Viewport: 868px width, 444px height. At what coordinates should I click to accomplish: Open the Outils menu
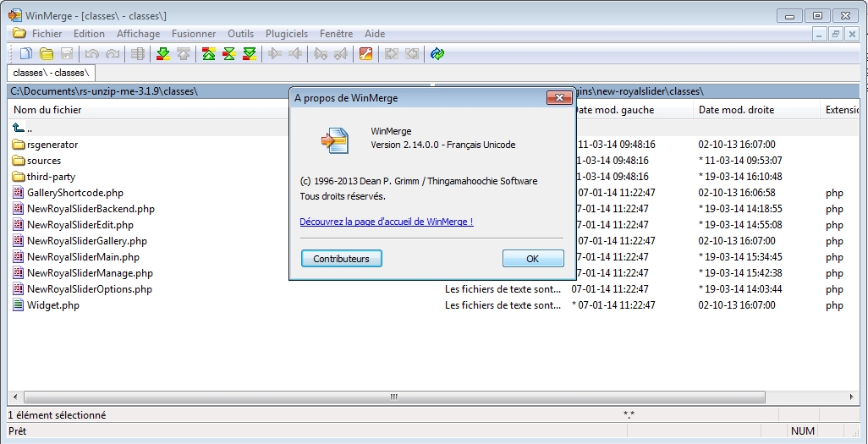point(241,34)
